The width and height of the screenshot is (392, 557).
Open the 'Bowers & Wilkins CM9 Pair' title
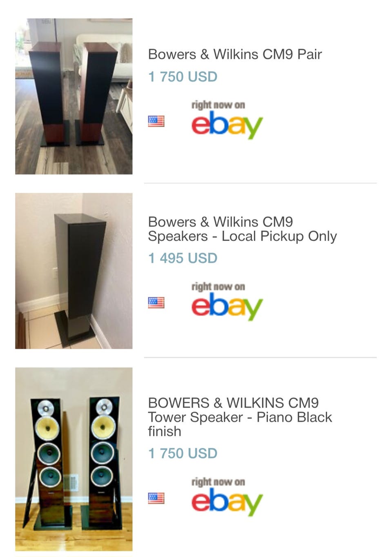coord(235,54)
